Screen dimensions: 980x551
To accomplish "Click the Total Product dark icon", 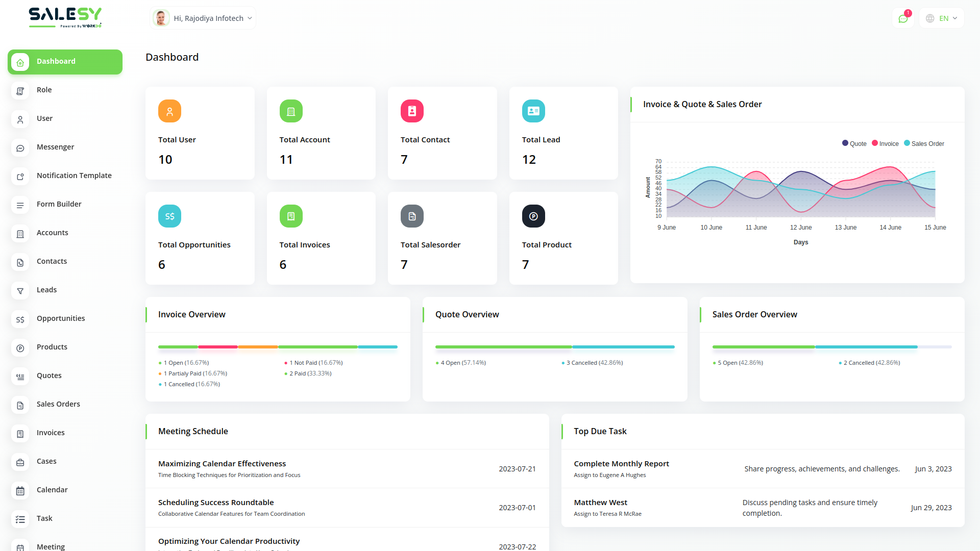I will (533, 216).
